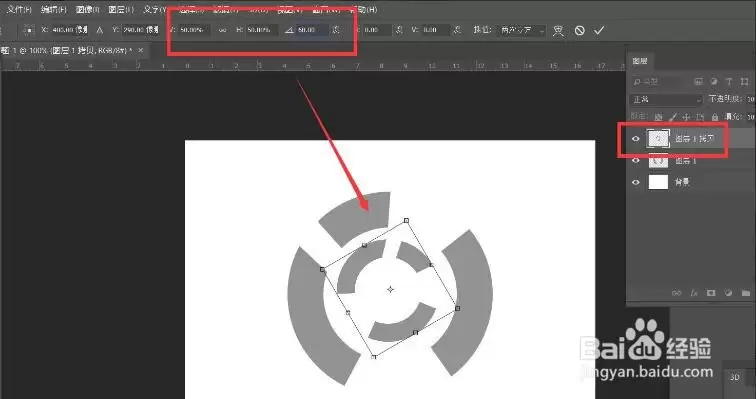
Task: Open the 文字(Y) menu
Action: pos(155,9)
